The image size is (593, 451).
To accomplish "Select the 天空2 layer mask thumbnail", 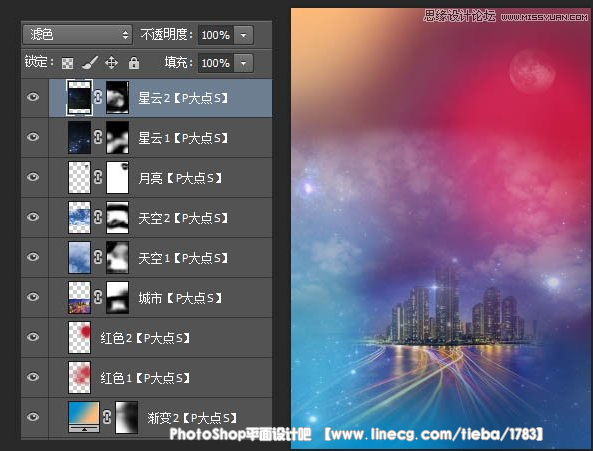I will [x=118, y=217].
